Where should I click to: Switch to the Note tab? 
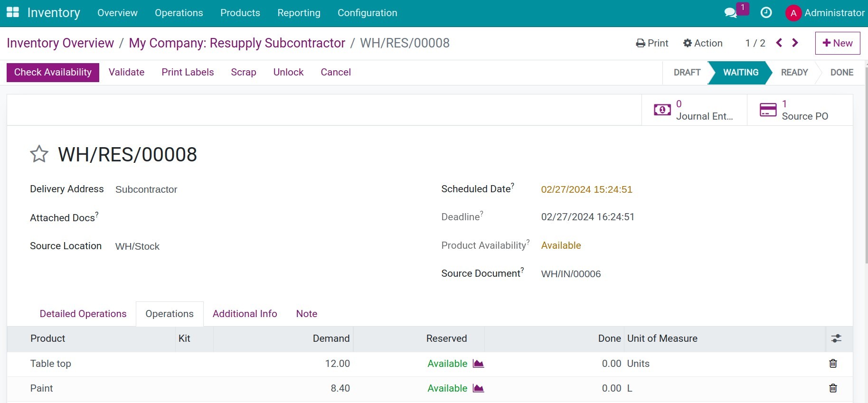pos(307,314)
